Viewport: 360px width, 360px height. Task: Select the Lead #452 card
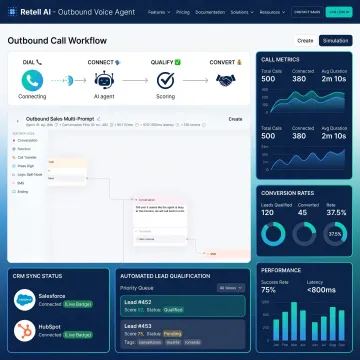[x=183, y=306]
